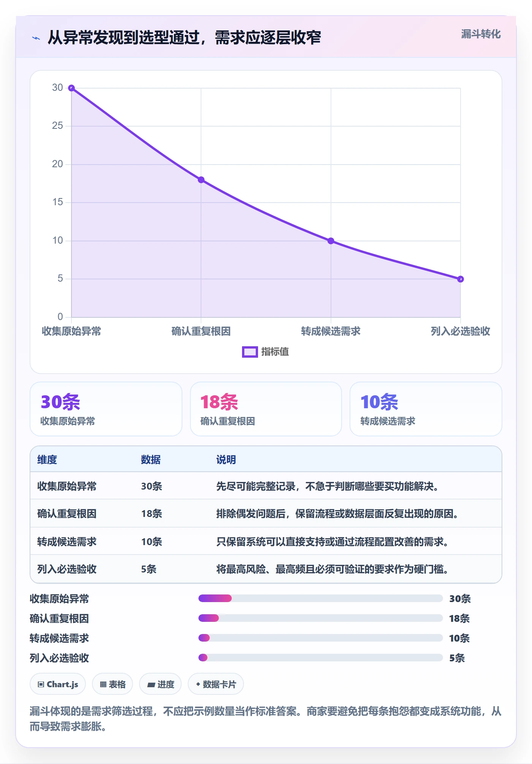Image resolution: width=532 pixels, height=764 pixels.
Task: Click the 转成候选需求 progress bar
Action: click(x=320, y=638)
